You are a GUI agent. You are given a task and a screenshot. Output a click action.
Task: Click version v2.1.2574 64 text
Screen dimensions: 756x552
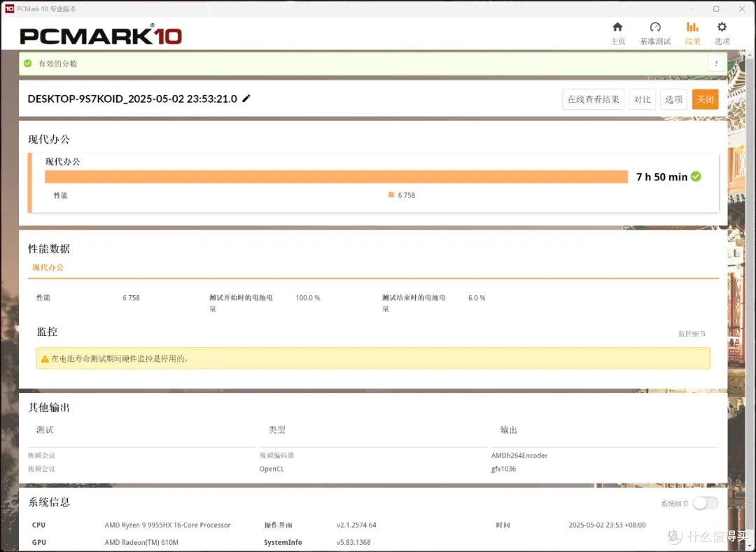pyautogui.click(x=356, y=525)
